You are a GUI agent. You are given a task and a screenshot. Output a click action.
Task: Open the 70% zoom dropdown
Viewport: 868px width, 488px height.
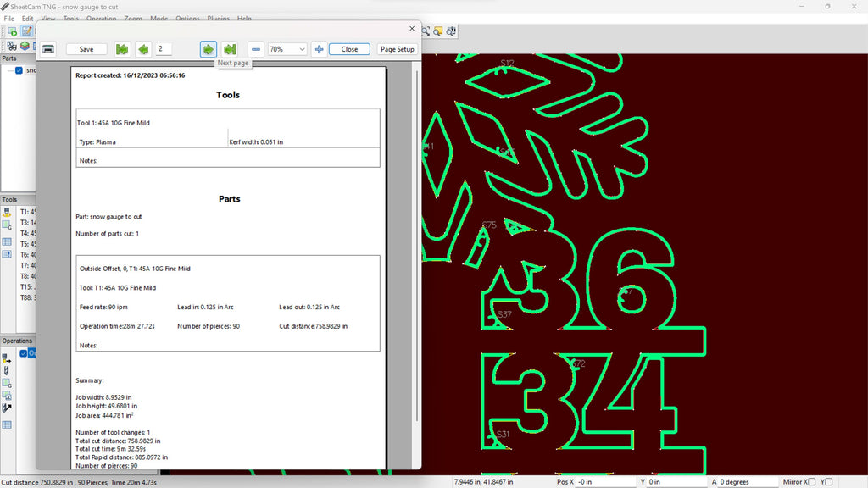pos(287,49)
